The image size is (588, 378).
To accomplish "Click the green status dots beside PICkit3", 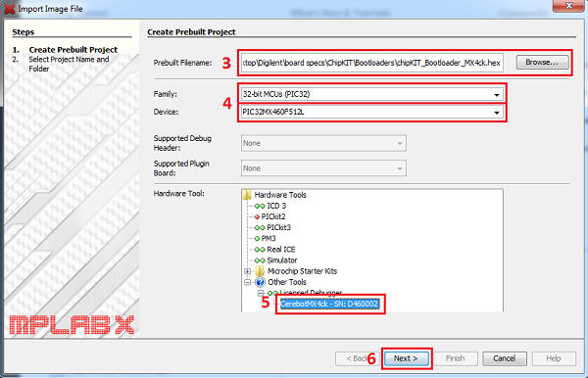I will pyautogui.click(x=260, y=228).
